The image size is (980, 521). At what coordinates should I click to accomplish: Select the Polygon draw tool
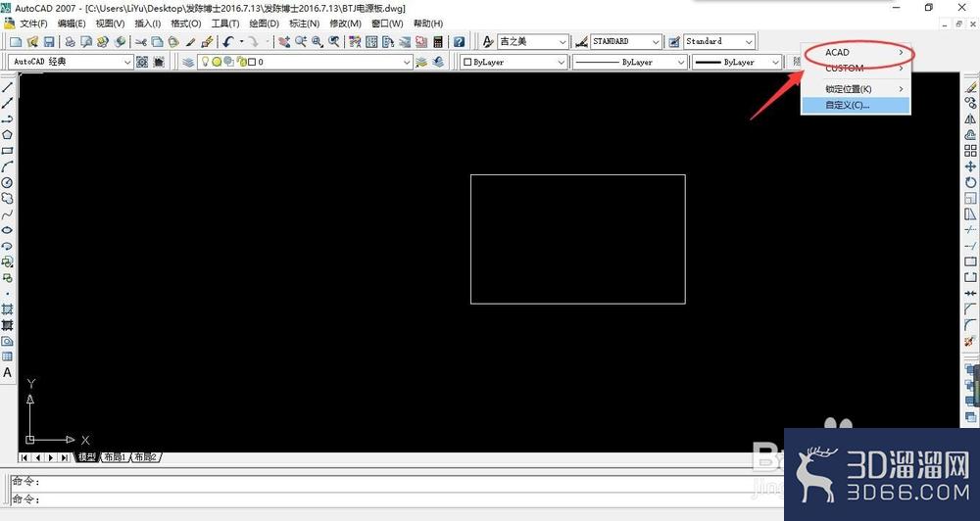8,134
